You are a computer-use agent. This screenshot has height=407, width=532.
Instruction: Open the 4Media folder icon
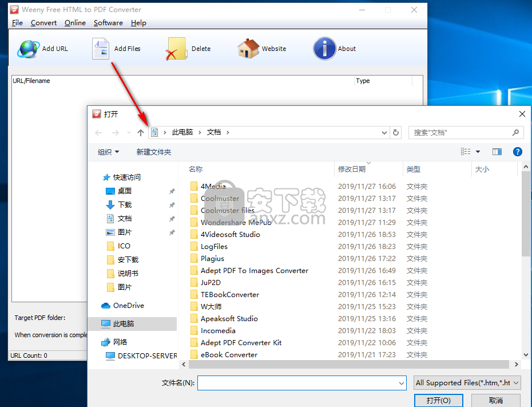pos(194,186)
